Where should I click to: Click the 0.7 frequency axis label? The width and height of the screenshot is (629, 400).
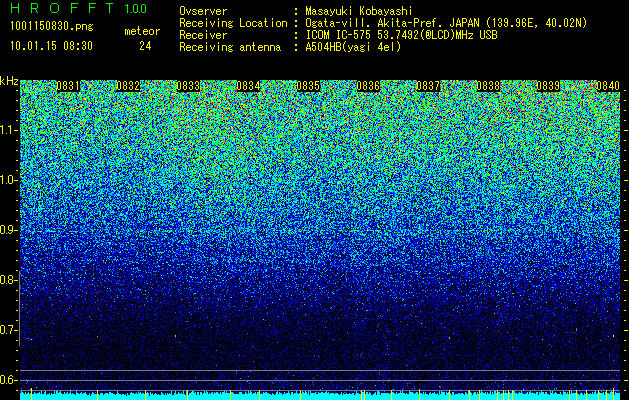pyautogui.click(x=8, y=330)
